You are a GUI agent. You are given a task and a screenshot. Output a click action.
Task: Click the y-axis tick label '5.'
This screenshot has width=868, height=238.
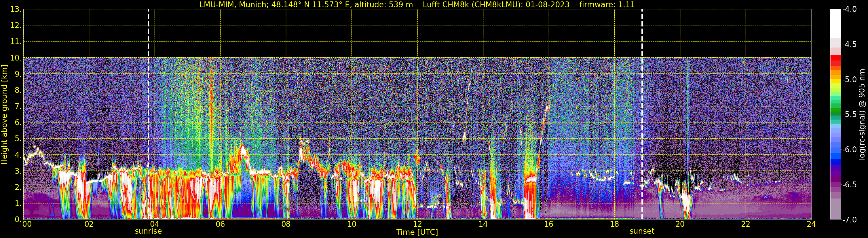click(x=18, y=139)
